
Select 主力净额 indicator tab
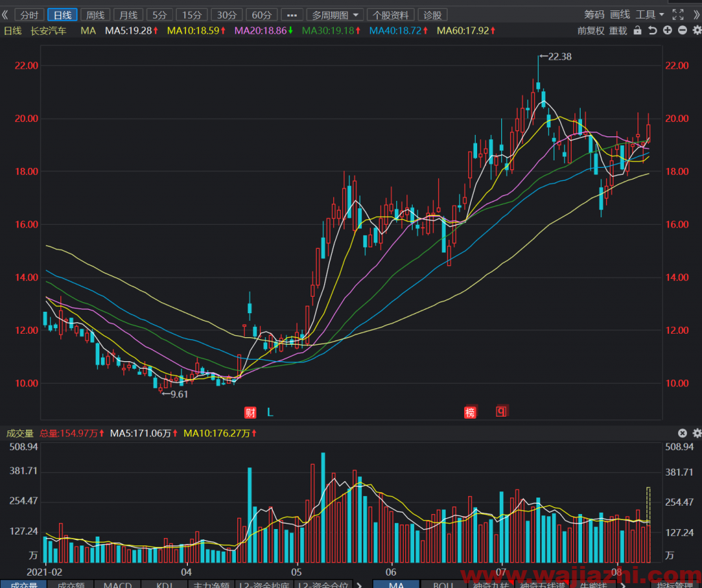pyautogui.click(x=211, y=584)
